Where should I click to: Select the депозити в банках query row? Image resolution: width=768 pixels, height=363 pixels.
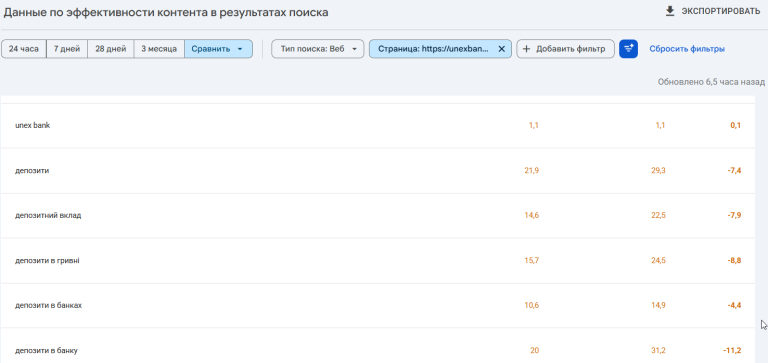point(378,306)
